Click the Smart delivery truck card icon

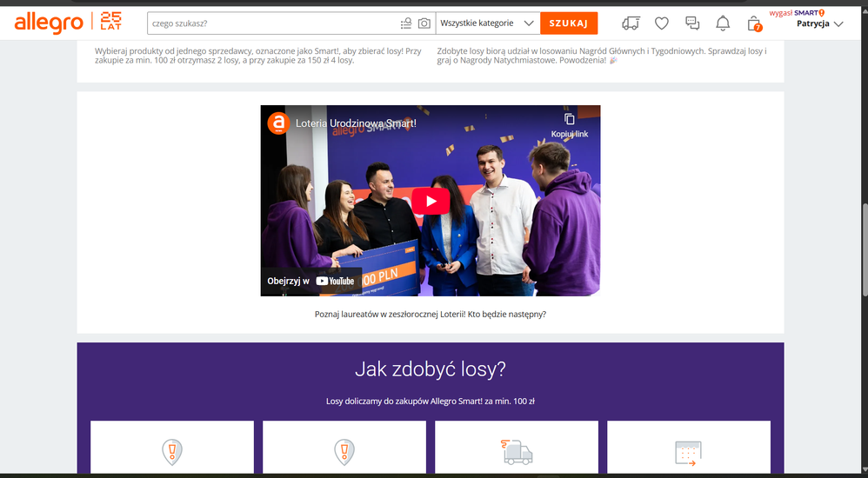517,452
